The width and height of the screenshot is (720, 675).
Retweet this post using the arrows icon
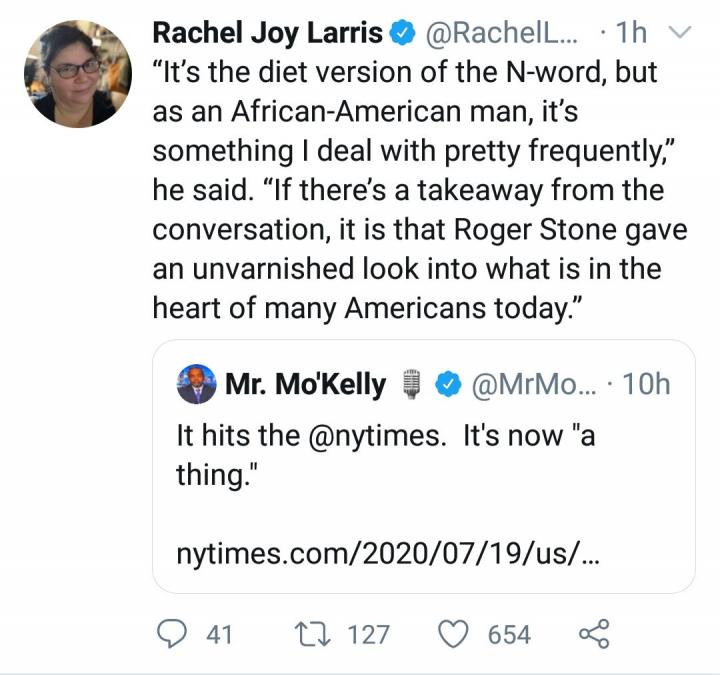click(x=312, y=634)
